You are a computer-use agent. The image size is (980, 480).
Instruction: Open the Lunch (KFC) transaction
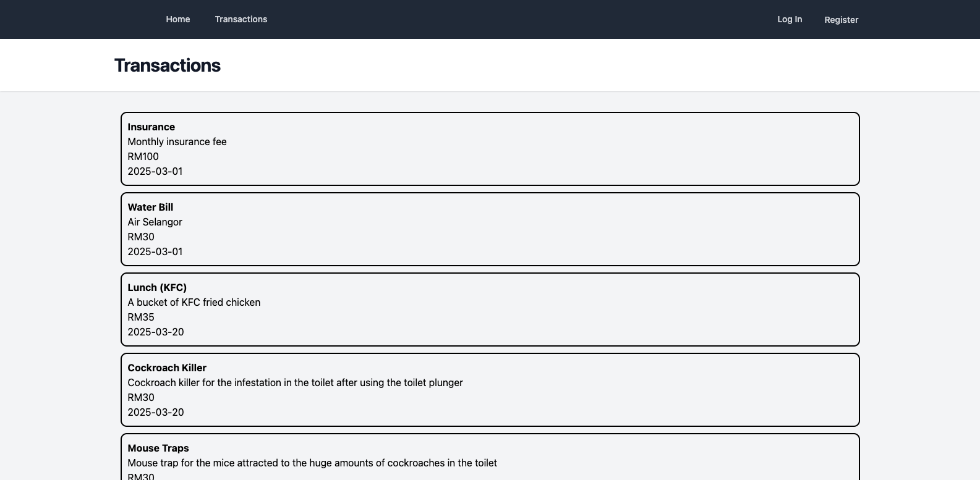[x=490, y=309]
